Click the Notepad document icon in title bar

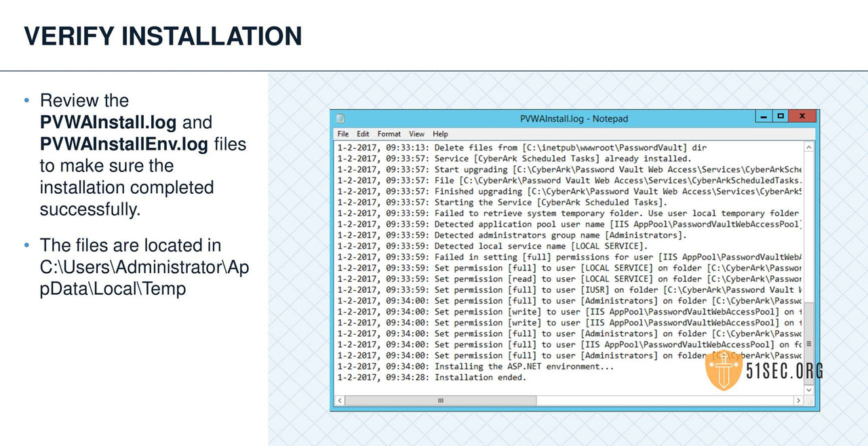pos(340,118)
